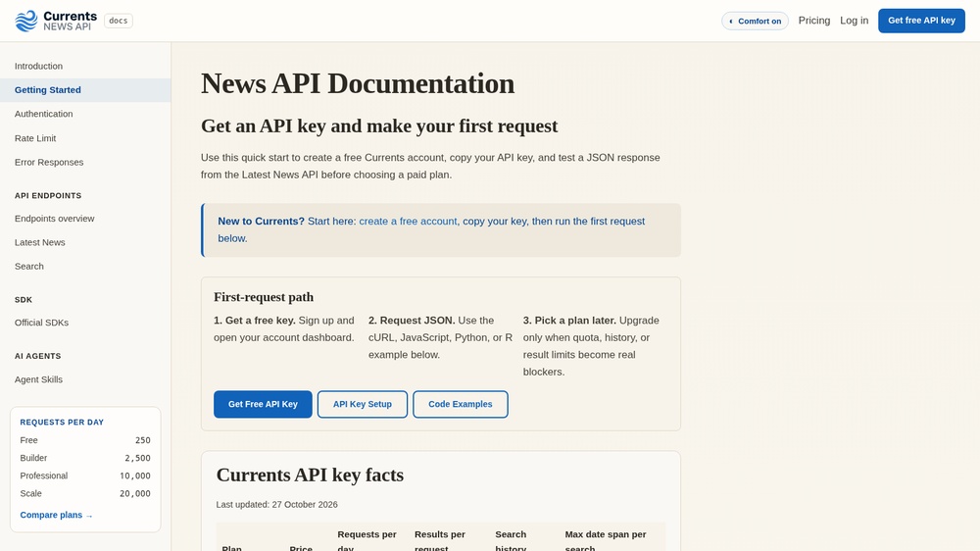Click the API ENDPOINTS sidebar heading
Image resolution: width=980 pixels, height=551 pixels.
48,196
